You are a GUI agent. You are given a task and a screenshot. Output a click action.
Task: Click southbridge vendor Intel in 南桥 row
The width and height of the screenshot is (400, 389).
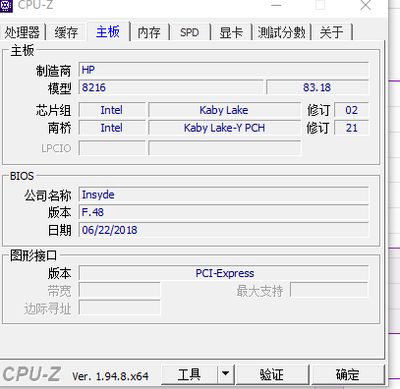pos(112,128)
